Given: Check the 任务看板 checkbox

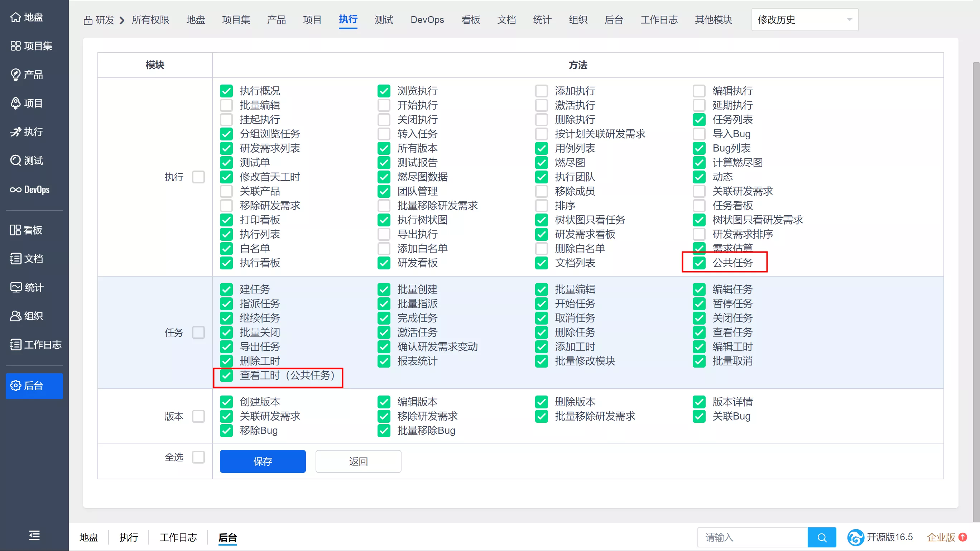Looking at the screenshot, I should tap(699, 206).
